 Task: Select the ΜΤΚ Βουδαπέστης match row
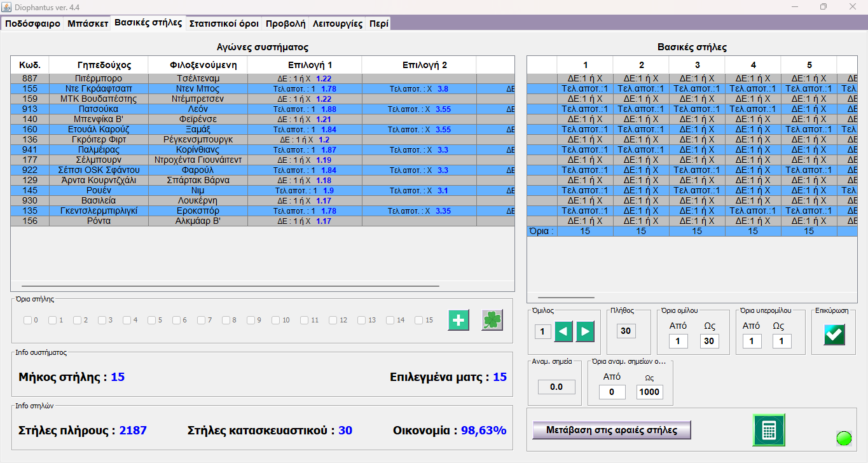pyautogui.click(x=263, y=99)
